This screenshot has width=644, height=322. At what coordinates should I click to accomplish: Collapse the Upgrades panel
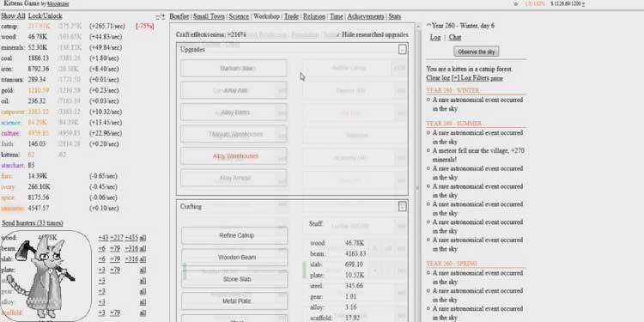[x=402, y=50]
